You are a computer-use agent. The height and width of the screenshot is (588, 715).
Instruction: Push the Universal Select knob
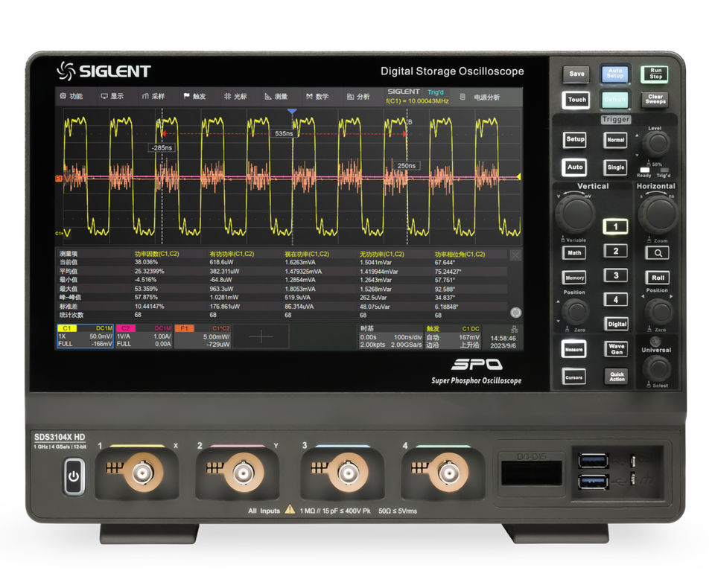(x=657, y=368)
